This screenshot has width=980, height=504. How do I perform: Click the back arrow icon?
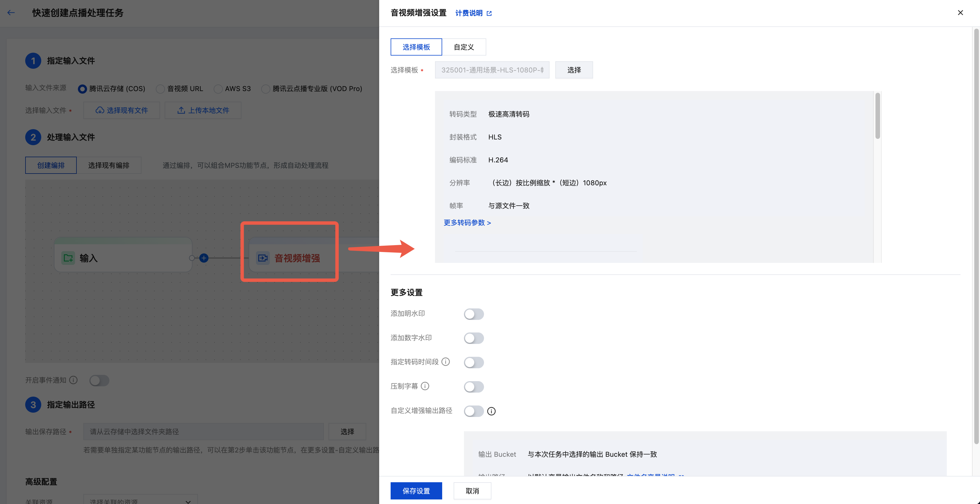(11, 13)
